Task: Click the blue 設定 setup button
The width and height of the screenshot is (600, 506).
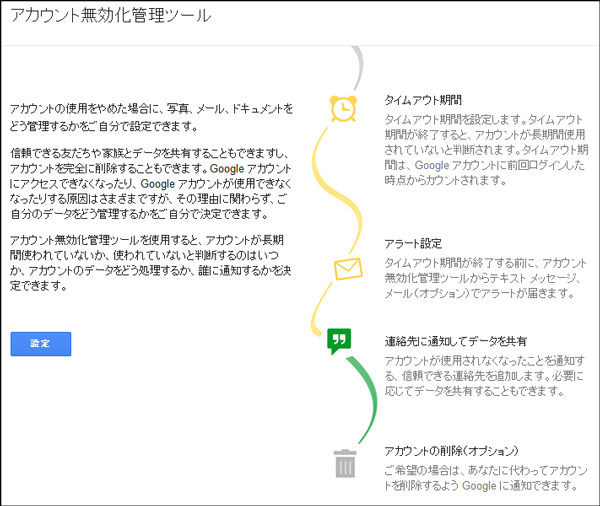Action: 41,344
